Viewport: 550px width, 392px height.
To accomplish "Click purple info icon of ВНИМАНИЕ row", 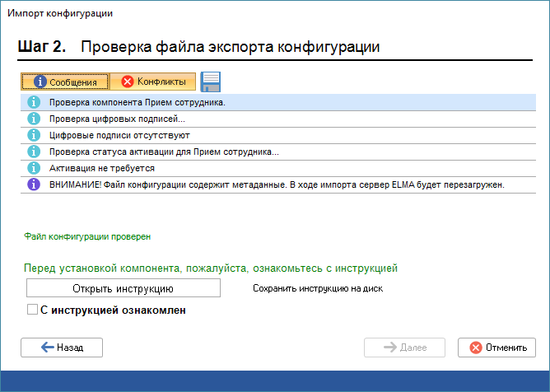I will pos(34,184).
